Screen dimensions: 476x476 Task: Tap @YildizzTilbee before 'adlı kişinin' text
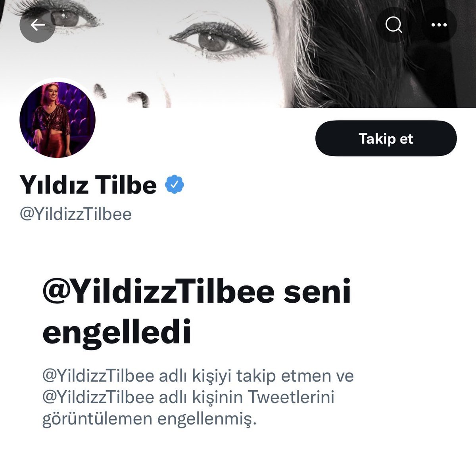click(x=98, y=397)
